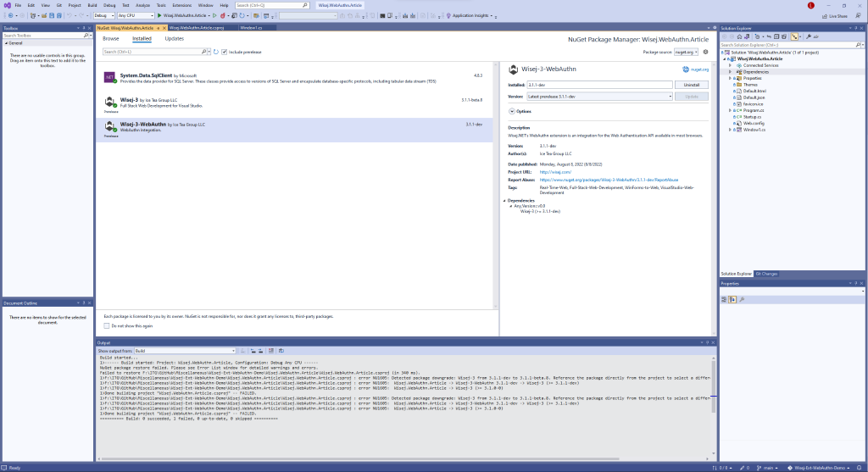Screen dimensions: 868x472
Task: Click magnifier icon in Toolbox search
Action: tap(86, 36)
